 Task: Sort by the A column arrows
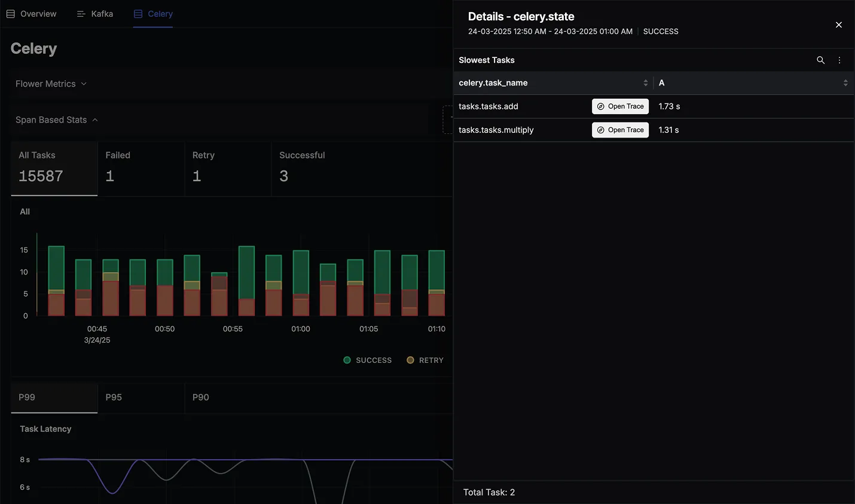click(x=845, y=83)
